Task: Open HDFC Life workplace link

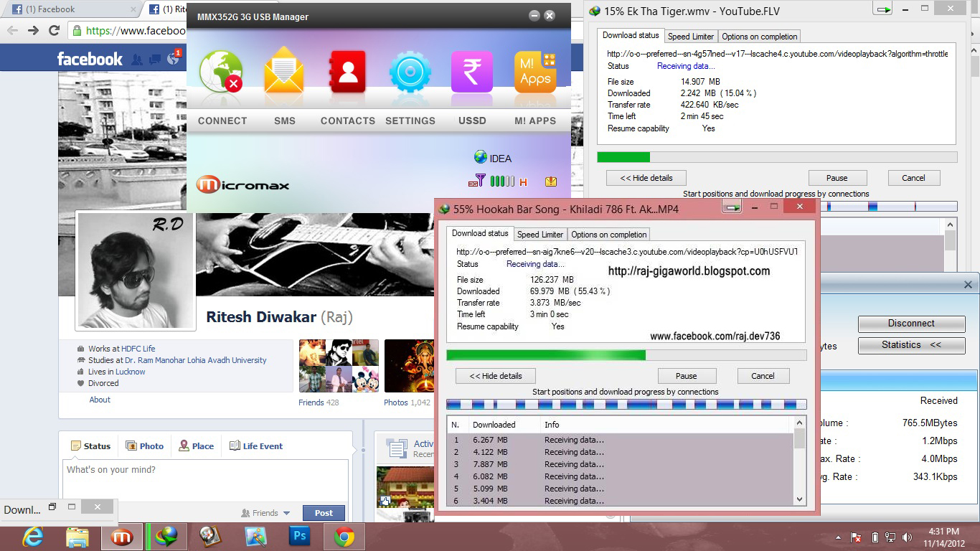Action: tap(138, 349)
